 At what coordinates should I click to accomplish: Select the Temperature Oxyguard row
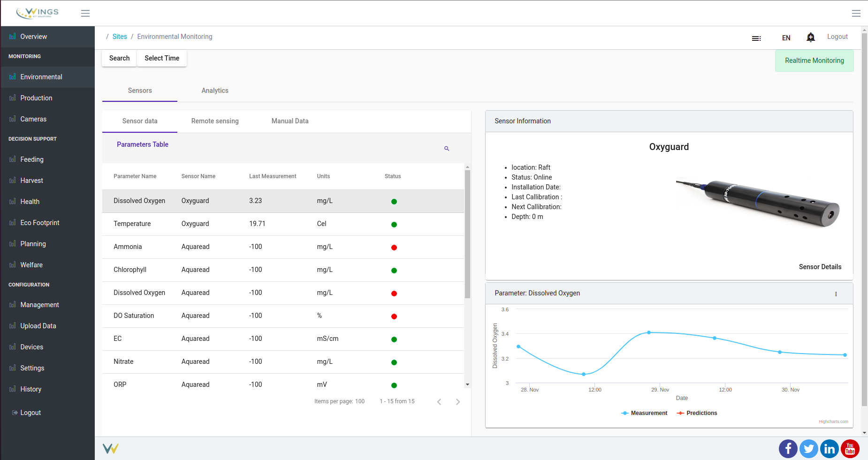tap(283, 224)
